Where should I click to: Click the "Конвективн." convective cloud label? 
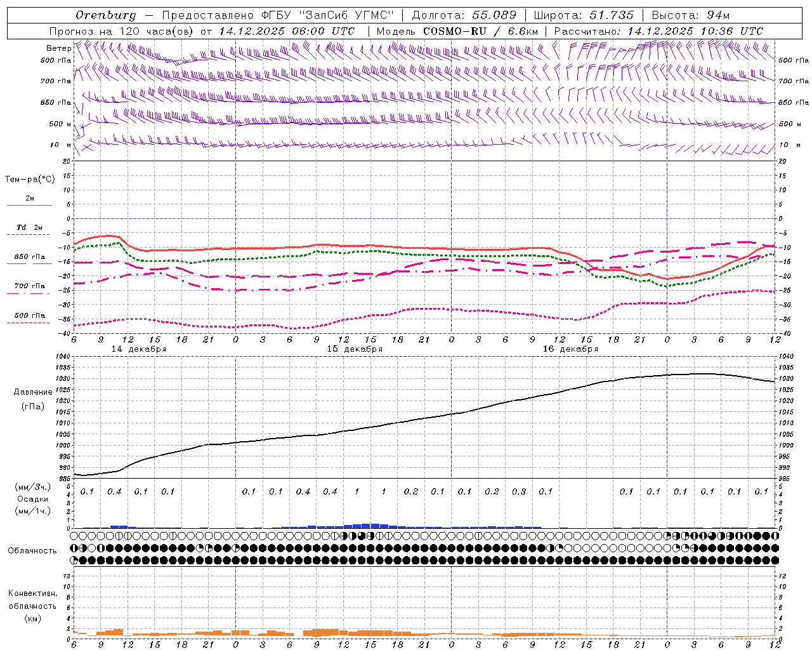click(32, 594)
